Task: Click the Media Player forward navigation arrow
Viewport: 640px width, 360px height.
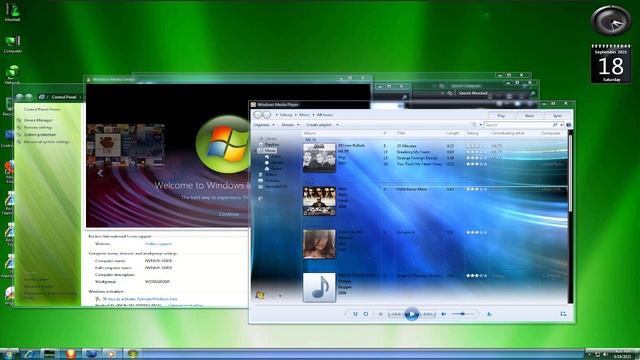Action: coord(267,115)
